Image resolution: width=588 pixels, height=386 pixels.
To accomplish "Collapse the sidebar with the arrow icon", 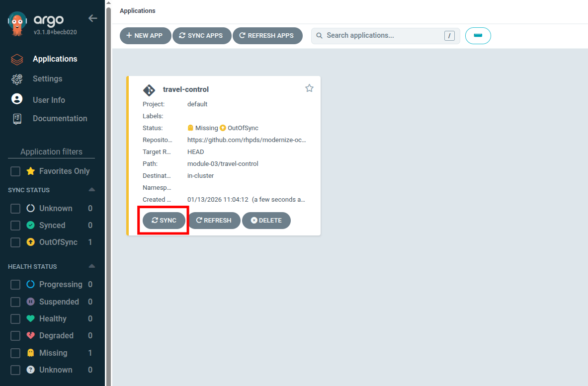I will pos(92,18).
